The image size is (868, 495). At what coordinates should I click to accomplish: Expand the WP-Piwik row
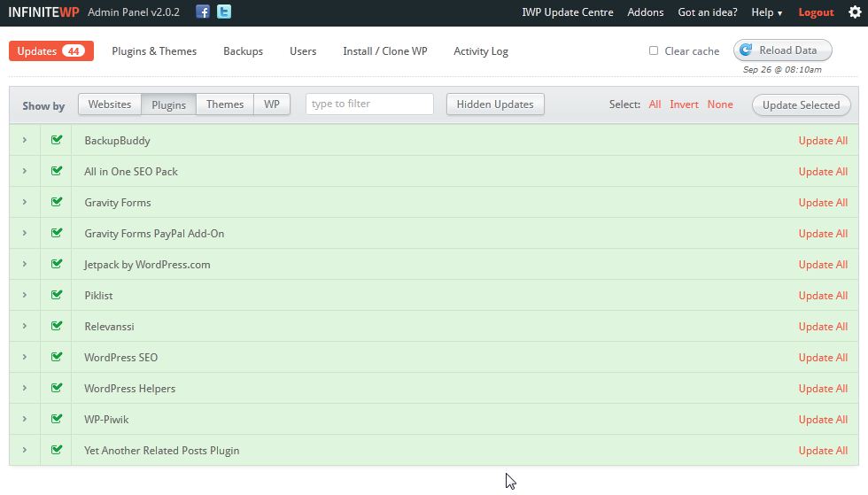click(25, 419)
